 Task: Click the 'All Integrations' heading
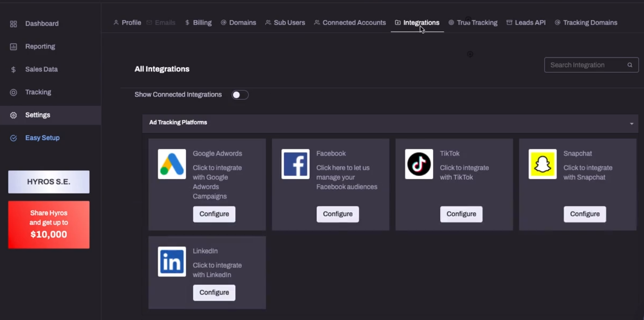[x=162, y=69]
